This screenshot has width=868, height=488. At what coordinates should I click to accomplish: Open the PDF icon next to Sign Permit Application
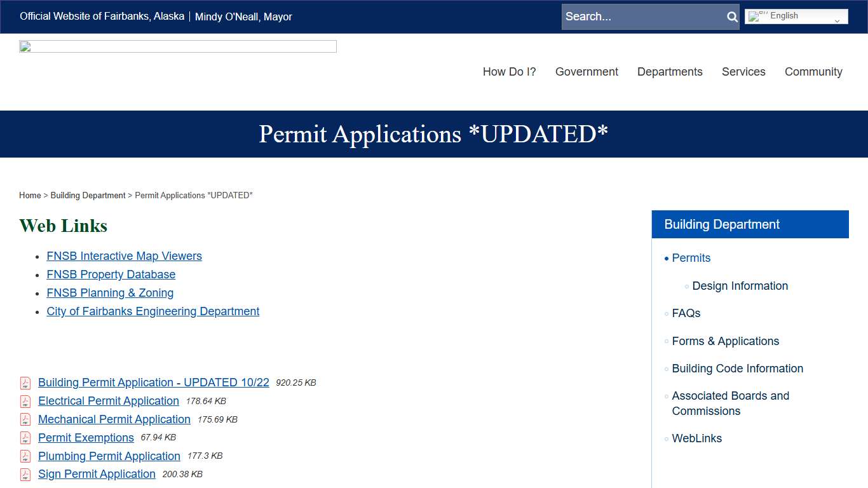click(x=25, y=474)
